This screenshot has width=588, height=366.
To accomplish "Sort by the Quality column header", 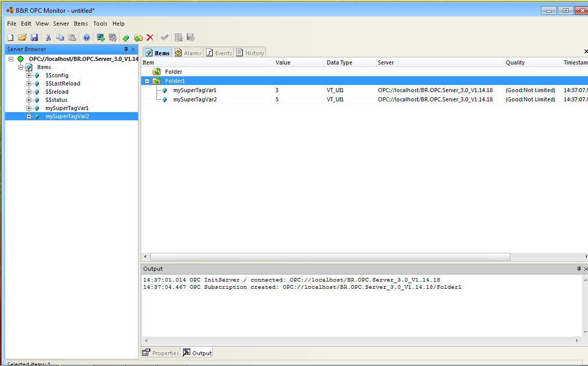I will pyautogui.click(x=533, y=62).
